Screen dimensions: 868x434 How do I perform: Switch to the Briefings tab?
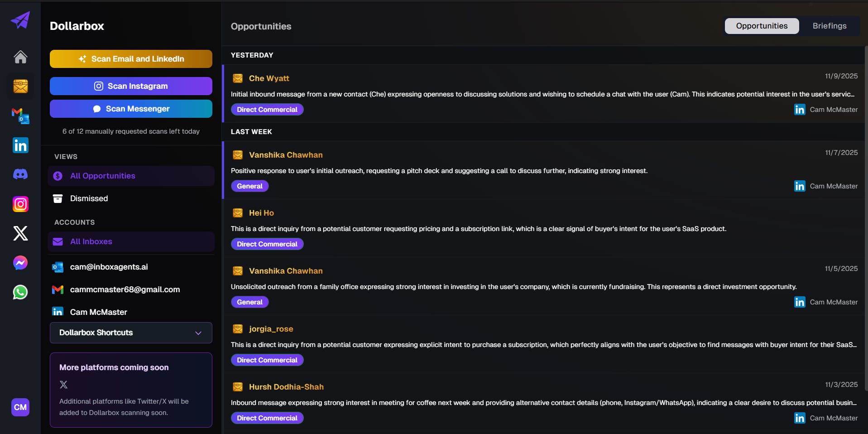829,26
